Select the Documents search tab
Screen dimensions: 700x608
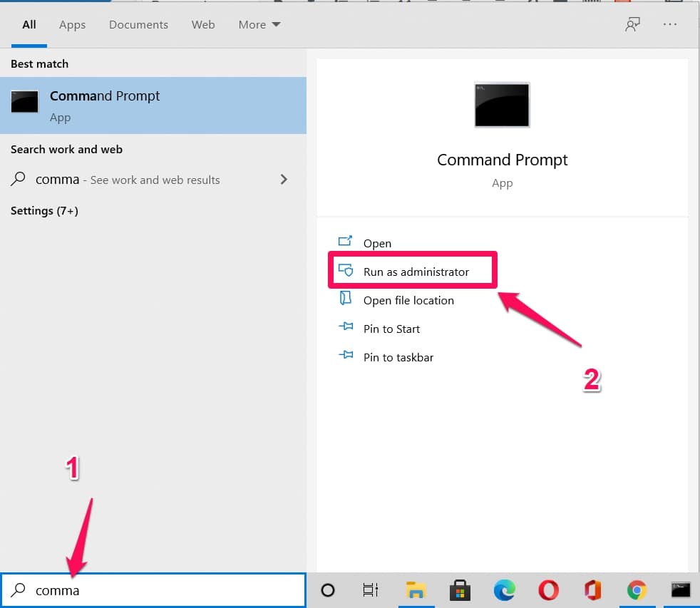point(138,24)
